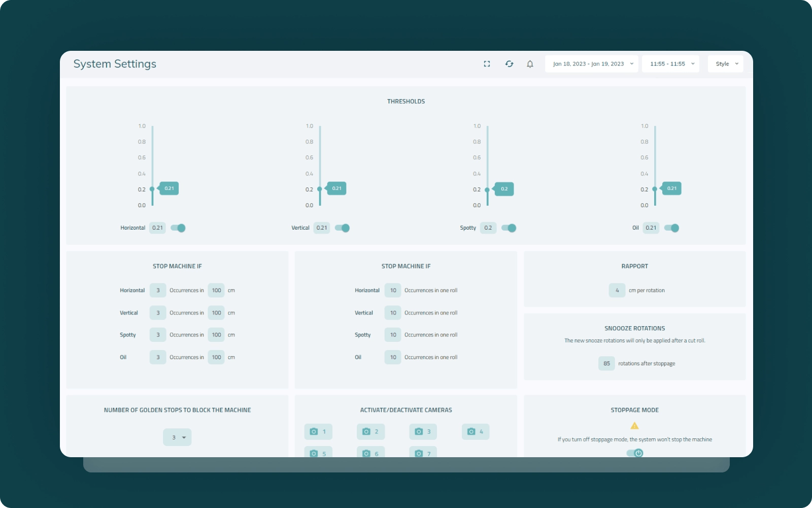The image size is (812, 508).
Task: Toggle camera 5 button
Action: pyautogui.click(x=318, y=452)
